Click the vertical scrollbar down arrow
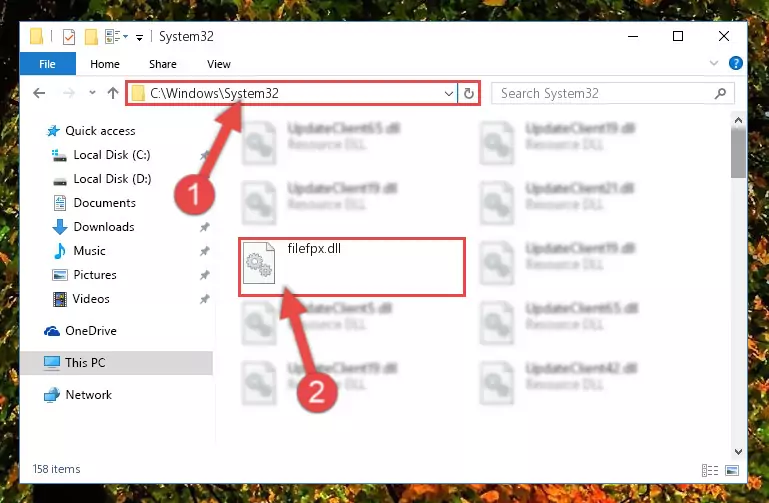Viewport: 769px width, 503px height. point(738,452)
